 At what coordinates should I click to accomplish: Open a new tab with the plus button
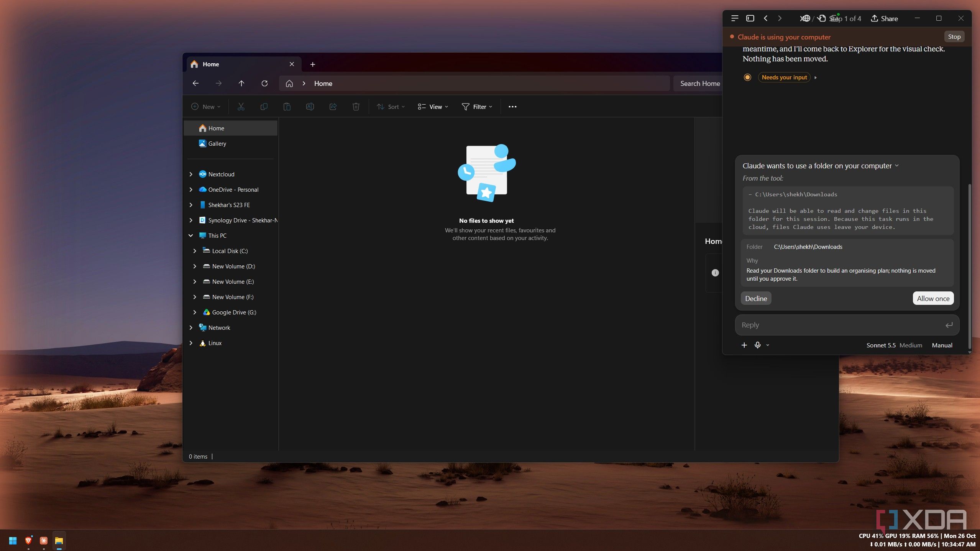[313, 64]
